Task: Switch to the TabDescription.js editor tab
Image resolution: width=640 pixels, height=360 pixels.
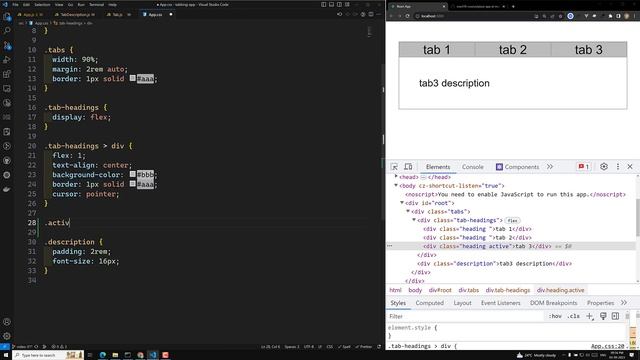Action: tap(75, 14)
